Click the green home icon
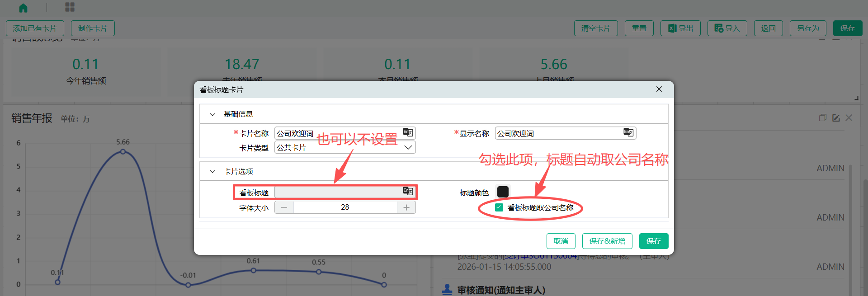This screenshot has height=296, width=868. pos(24,8)
